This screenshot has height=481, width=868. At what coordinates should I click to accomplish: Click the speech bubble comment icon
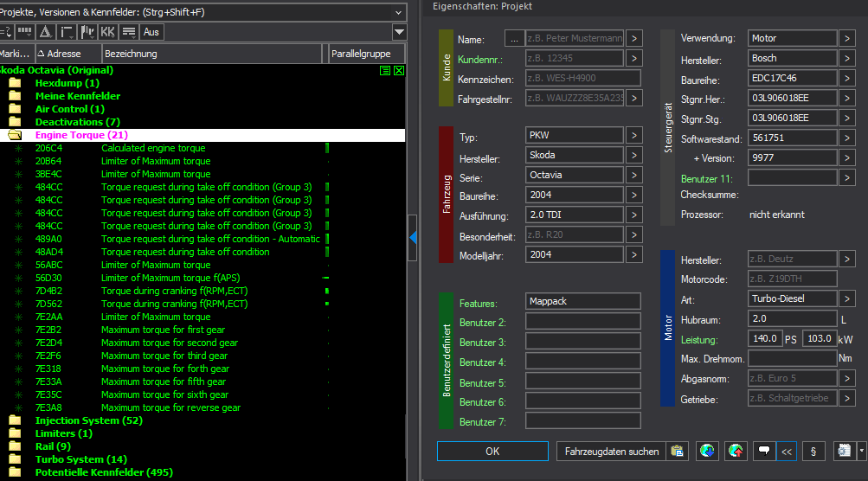click(x=763, y=451)
